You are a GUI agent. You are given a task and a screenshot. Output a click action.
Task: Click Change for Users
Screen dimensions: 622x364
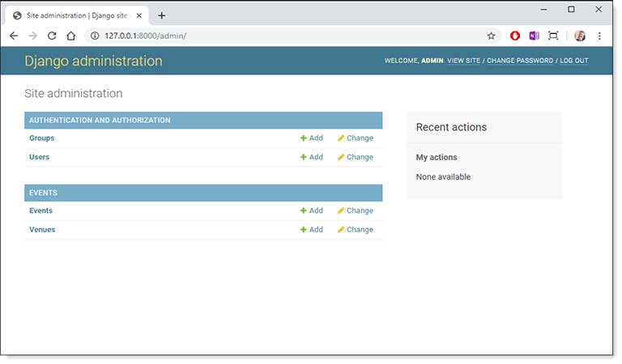(356, 157)
